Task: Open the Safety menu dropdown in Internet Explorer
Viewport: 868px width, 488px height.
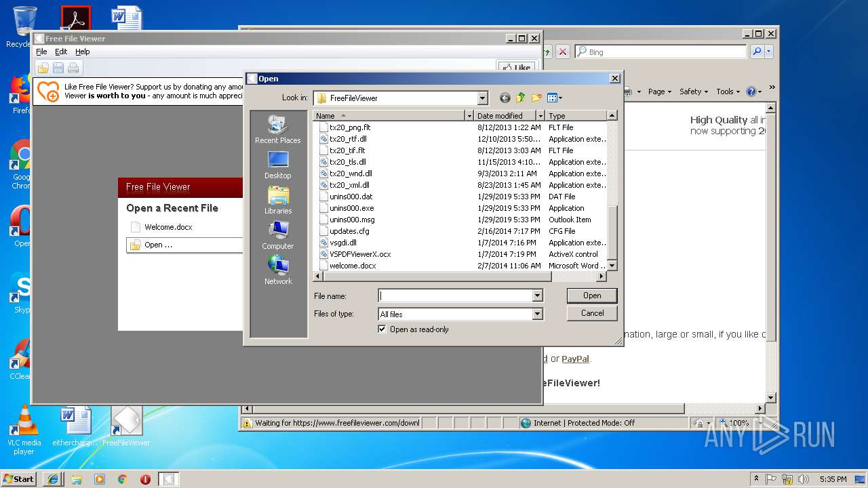Action: (693, 91)
